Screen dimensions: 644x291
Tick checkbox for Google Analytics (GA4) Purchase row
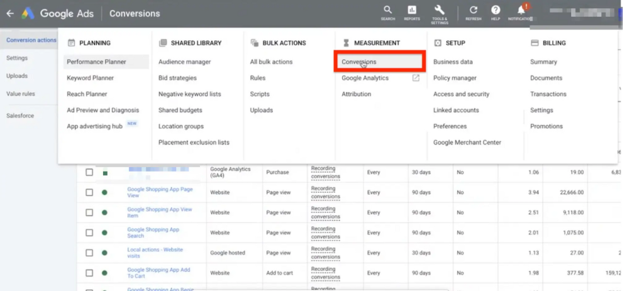[89, 172]
